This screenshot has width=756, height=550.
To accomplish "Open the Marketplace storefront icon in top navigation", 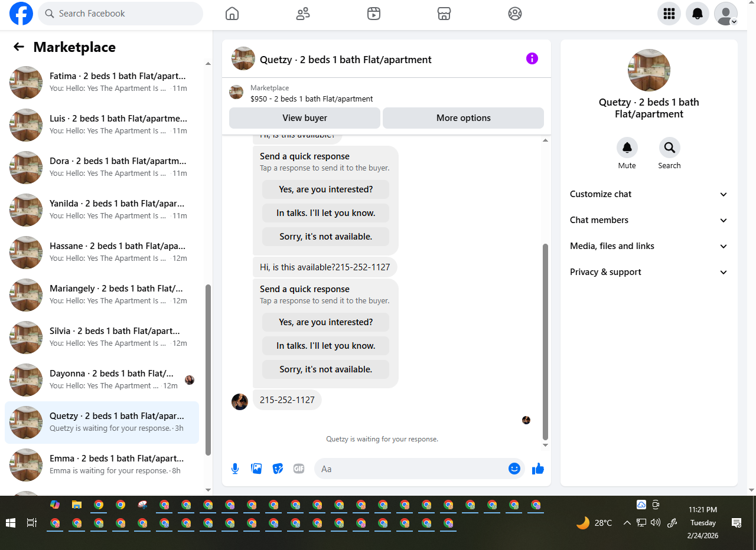I will 444,14.
